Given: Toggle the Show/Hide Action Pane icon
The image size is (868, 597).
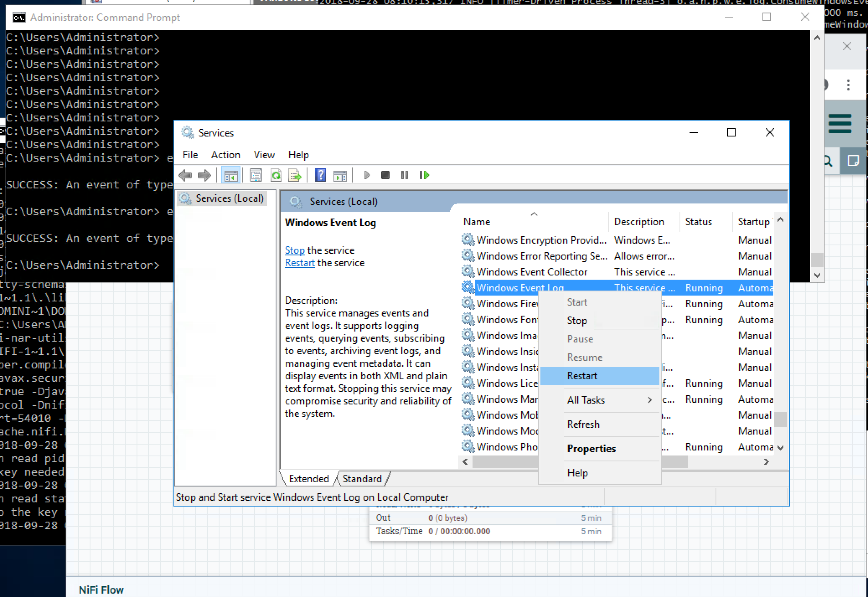Looking at the screenshot, I should [340, 175].
